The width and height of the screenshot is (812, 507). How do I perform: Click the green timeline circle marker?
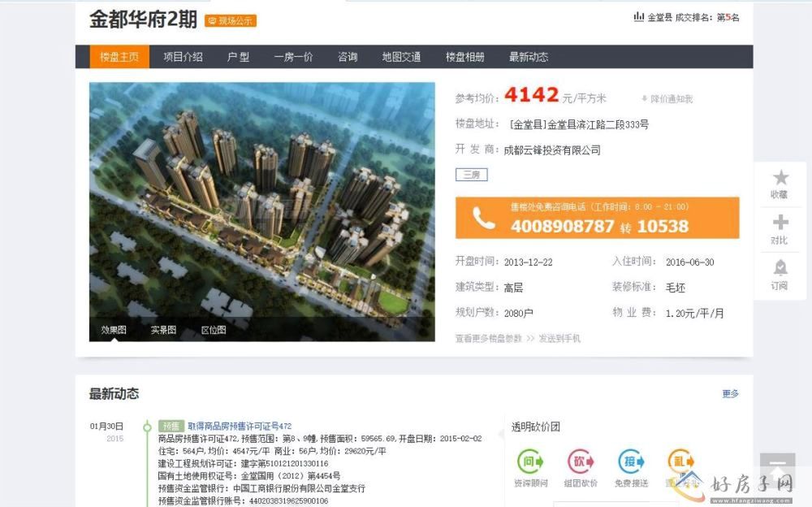click(x=147, y=427)
